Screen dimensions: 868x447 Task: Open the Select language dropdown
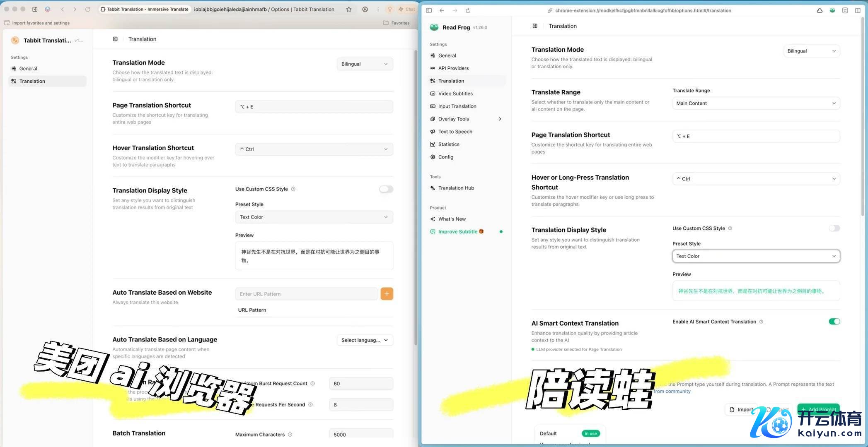(x=365, y=340)
